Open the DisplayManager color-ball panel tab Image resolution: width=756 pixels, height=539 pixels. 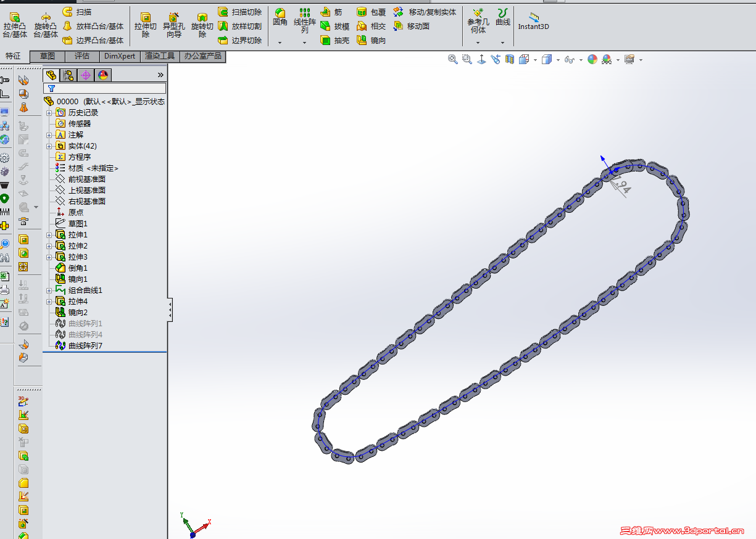click(x=103, y=75)
